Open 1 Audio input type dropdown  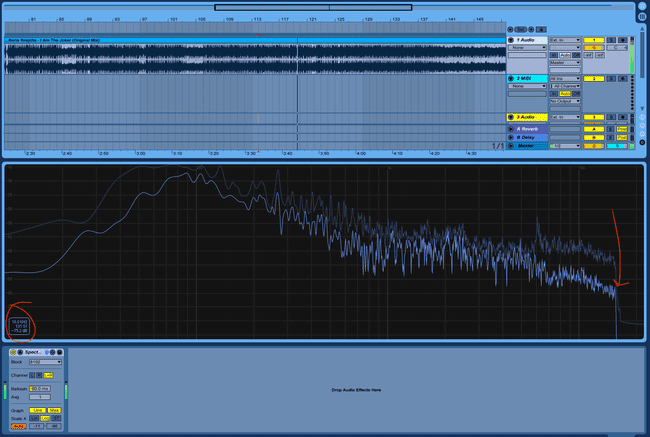(x=565, y=40)
